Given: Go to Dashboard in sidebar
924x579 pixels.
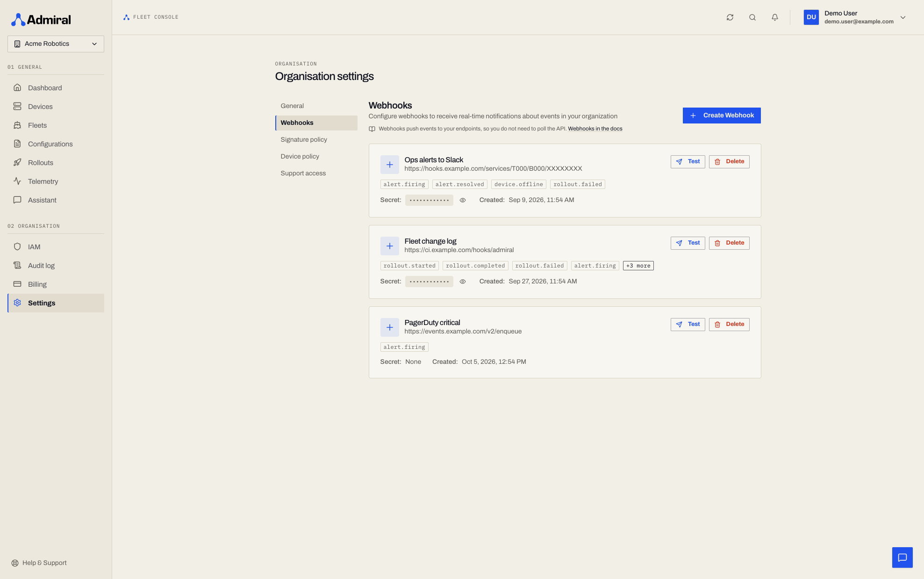Looking at the screenshot, I should pyautogui.click(x=56, y=88).
